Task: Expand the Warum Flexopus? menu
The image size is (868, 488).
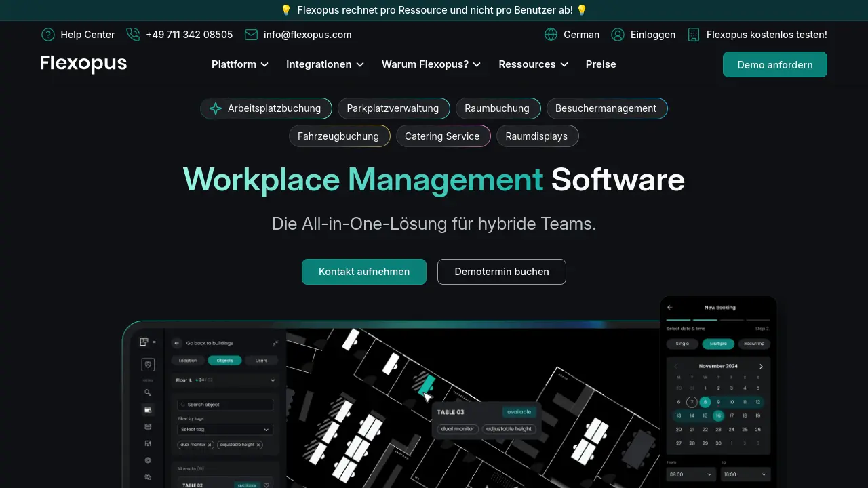Action: tap(431, 64)
